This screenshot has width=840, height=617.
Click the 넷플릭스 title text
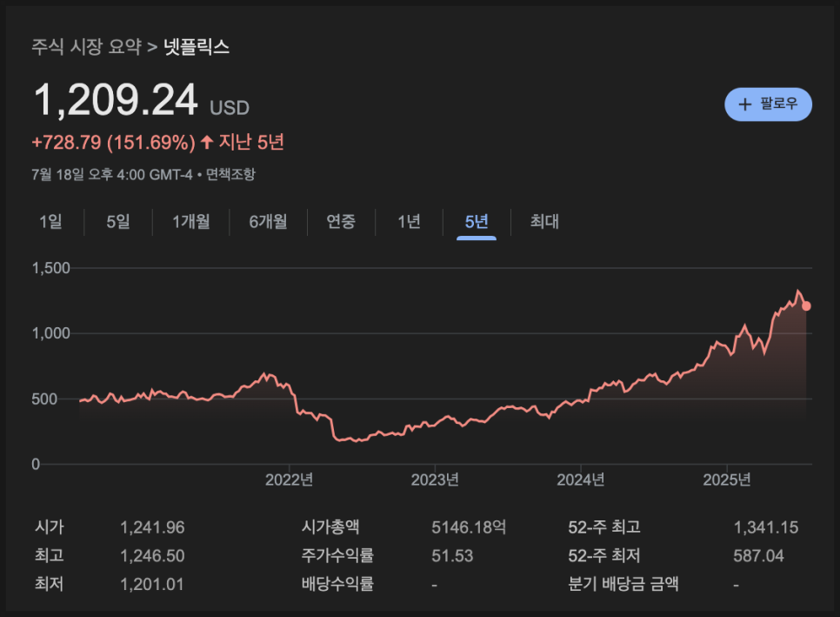click(196, 47)
